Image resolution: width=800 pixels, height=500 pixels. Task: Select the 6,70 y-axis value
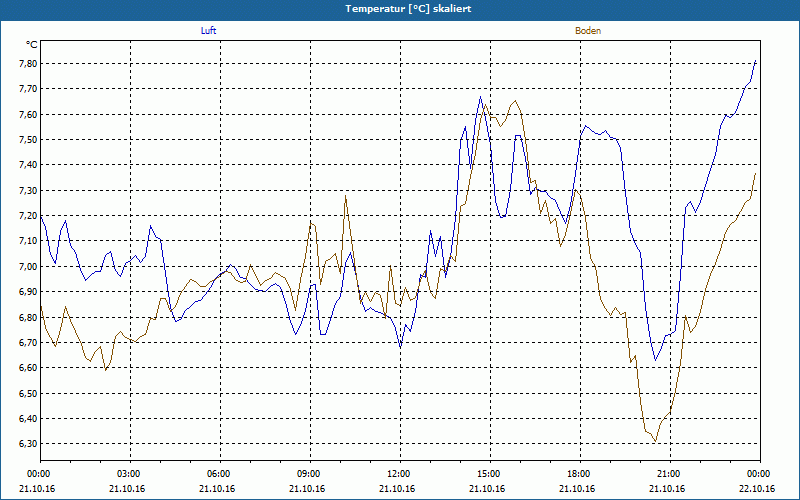point(28,342)
